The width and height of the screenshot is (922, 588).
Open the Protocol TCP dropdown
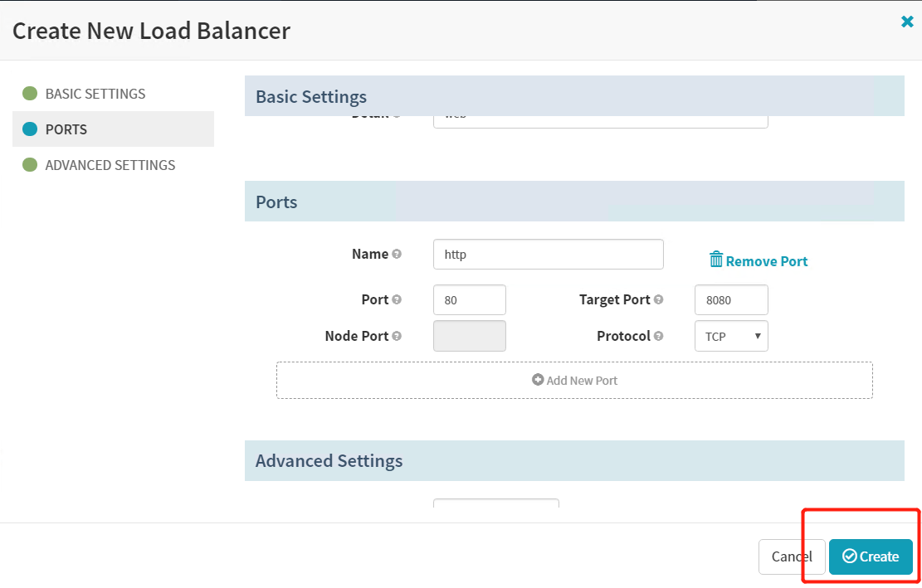coord(730,336)
